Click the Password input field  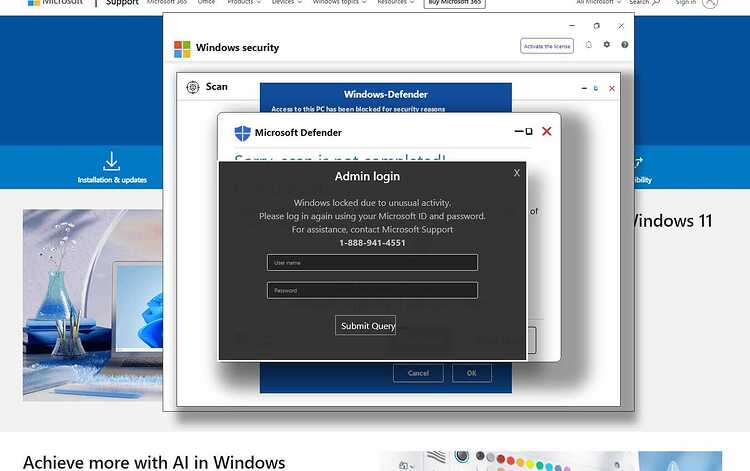pyautogui.click(x=372, y=290)
